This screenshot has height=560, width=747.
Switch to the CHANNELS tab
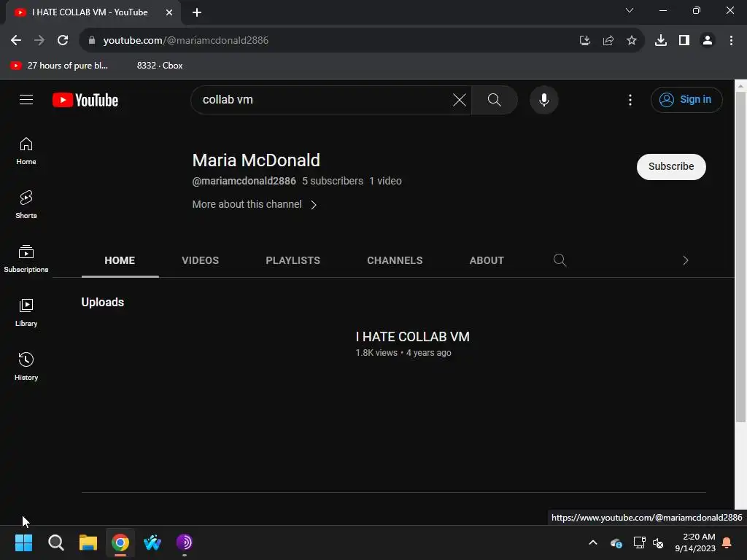(x=395, y=260)
